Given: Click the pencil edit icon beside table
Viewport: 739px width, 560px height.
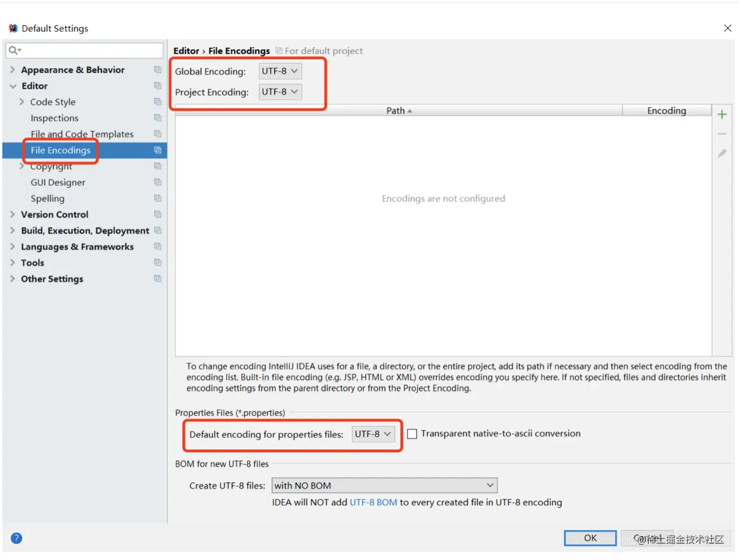Looking at the screenshot, I should tap(722, 154).
